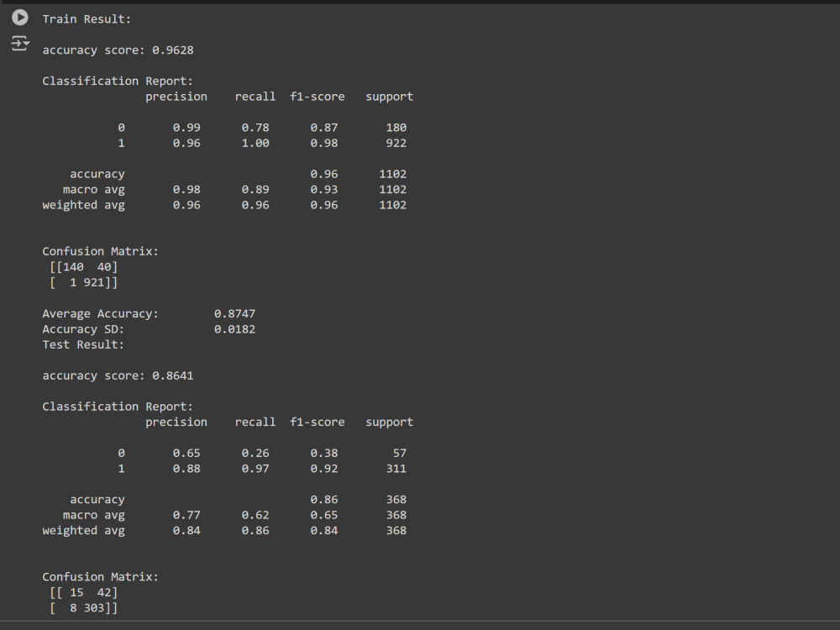
Task: Toggle the cell output options icon
Action: click(20, 43)
